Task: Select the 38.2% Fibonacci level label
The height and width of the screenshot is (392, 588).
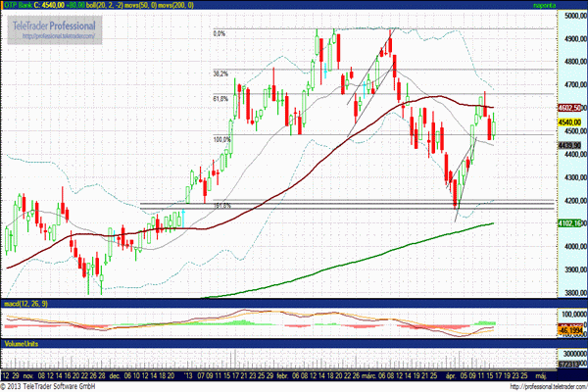Action: (220, 73)
